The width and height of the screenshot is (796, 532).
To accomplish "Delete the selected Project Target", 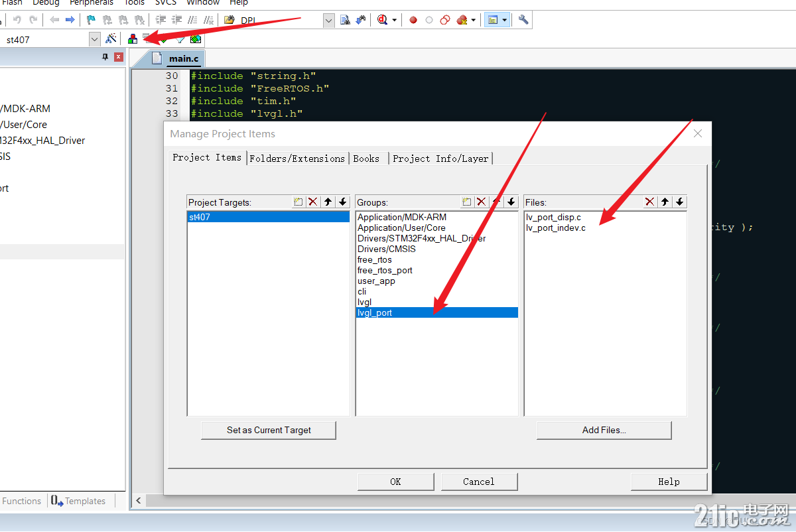I will 313,202.
